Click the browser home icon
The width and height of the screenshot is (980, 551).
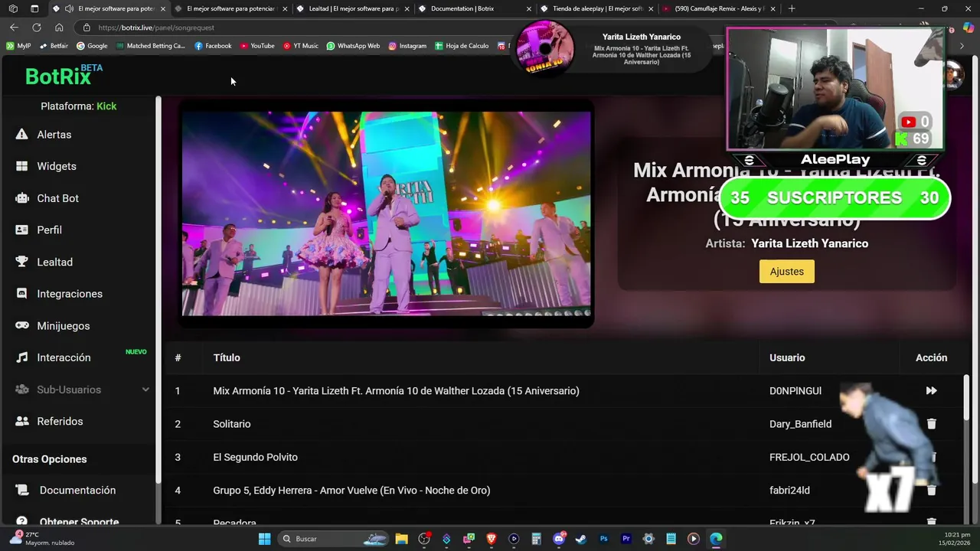tap(59, 28)
